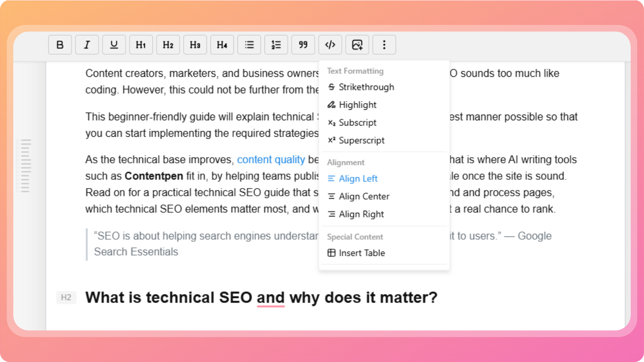Toggle bold formatting in the toolbar

pyautogui.click(x=60, y=45)
